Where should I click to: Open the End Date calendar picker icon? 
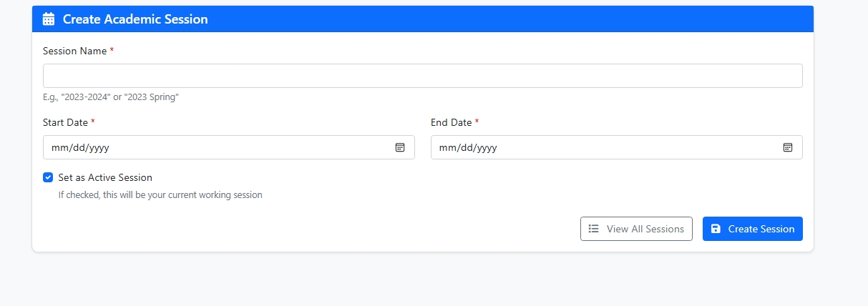(x=788, y=147)
